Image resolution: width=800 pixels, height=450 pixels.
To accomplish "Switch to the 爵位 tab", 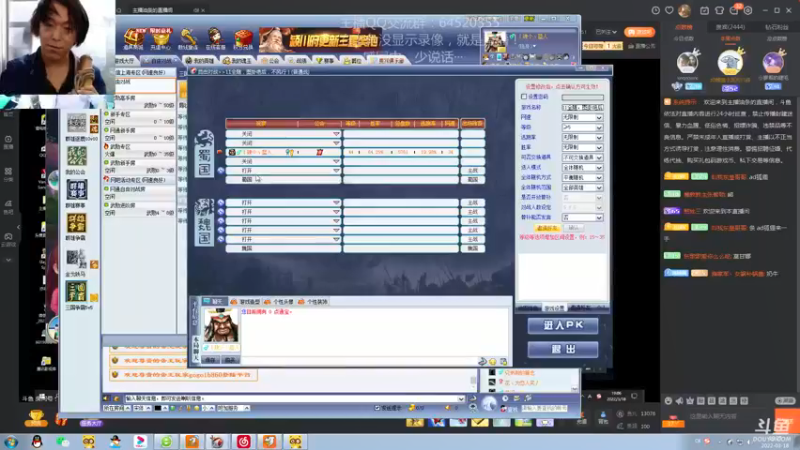I will (353, 61).
